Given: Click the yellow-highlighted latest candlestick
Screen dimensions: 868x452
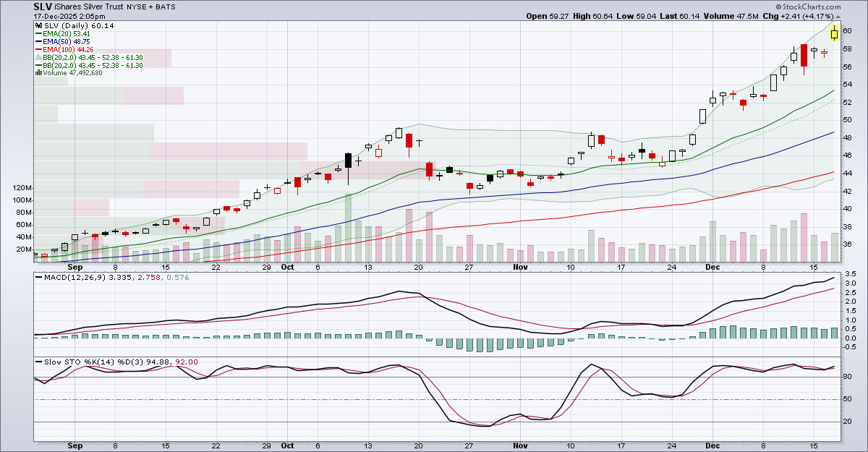Looking at the screenshot, I should click(835, 33).
